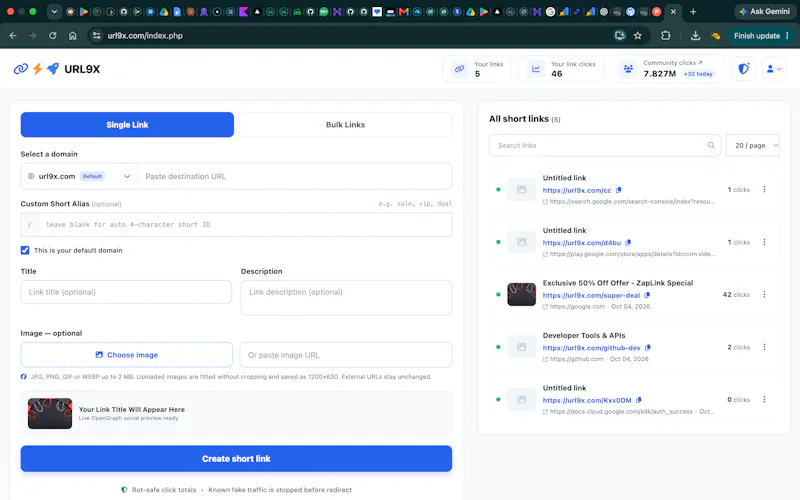This screenshot has height=500, width=800.
Task: Focus the Paste destination URL field
Action: (x=294, y=176)
